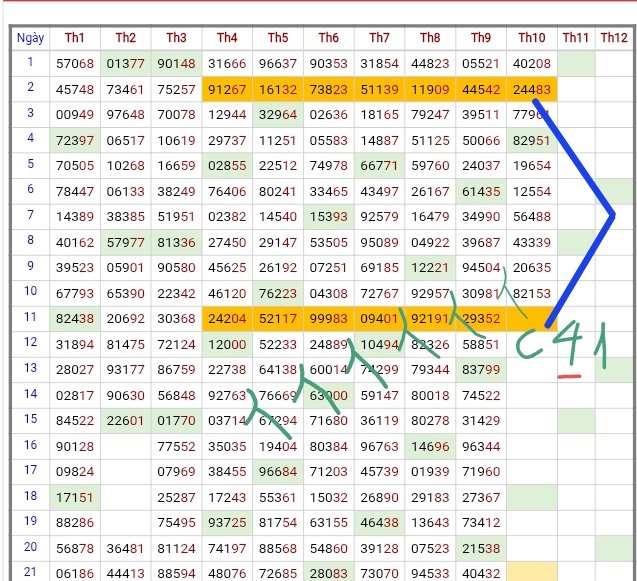Select cell with value 02855
Viewport: 637px width, 581px height.
[x=227, y=166]
